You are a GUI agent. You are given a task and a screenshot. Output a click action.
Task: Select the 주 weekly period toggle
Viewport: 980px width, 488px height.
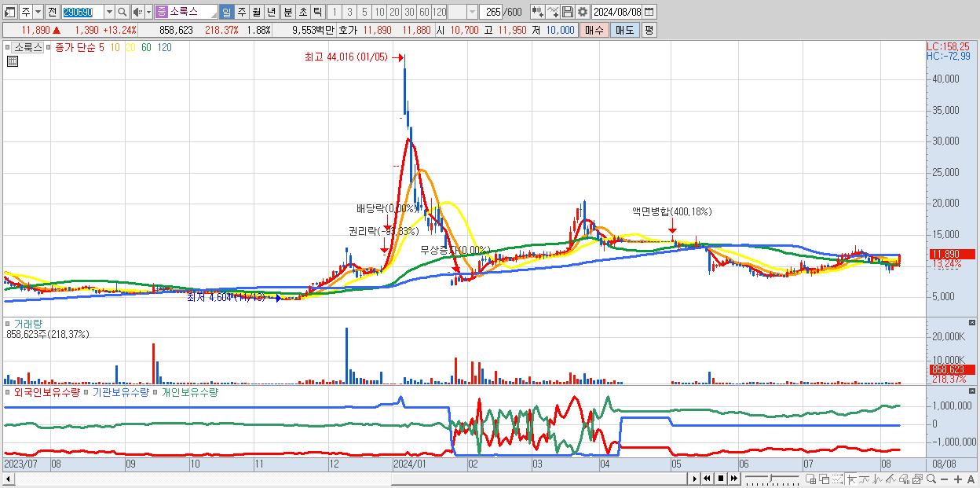click(241, 12)
